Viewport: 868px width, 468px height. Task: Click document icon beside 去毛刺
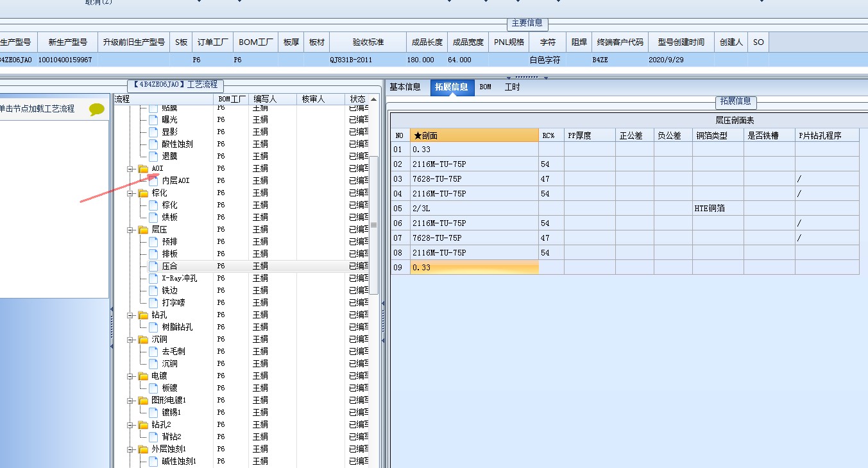[153, 351]
